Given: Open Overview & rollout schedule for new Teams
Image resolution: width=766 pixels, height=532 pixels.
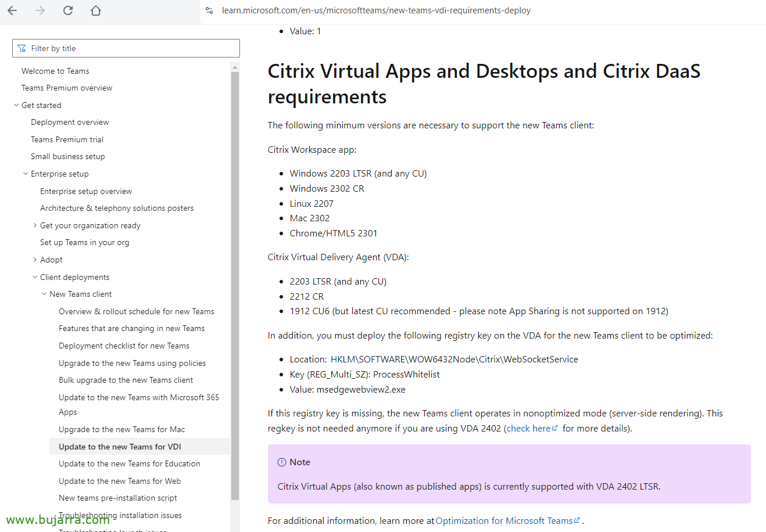Looking at the screenshot, I should click(x=137, y=311).
